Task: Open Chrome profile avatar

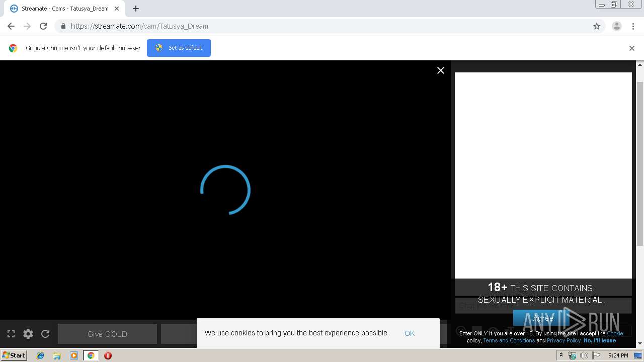Action: pos(617,26)
